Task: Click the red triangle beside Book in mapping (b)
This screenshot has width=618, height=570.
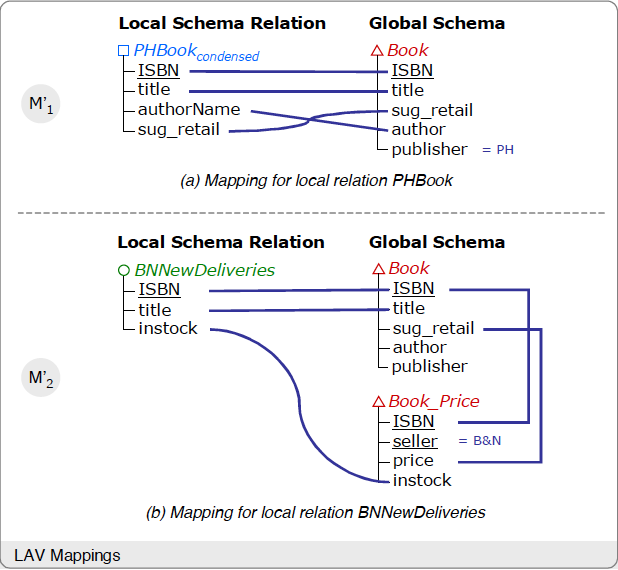Action: [378, 269]
